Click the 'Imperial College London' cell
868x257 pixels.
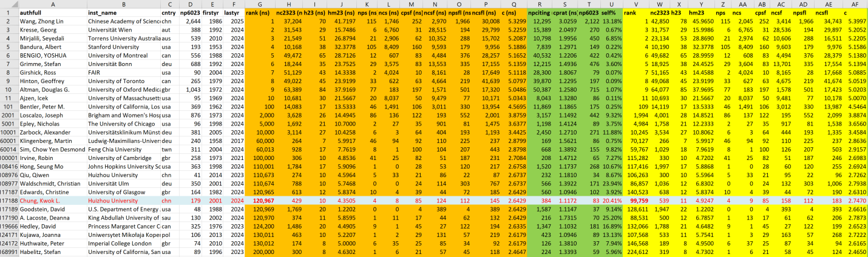[x=121, y=242]
